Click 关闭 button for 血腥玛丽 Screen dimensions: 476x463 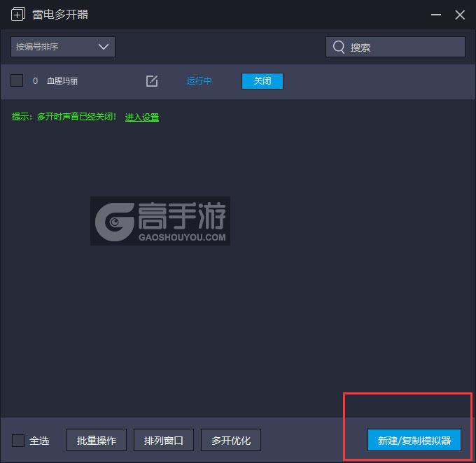(x=262, y=81)
